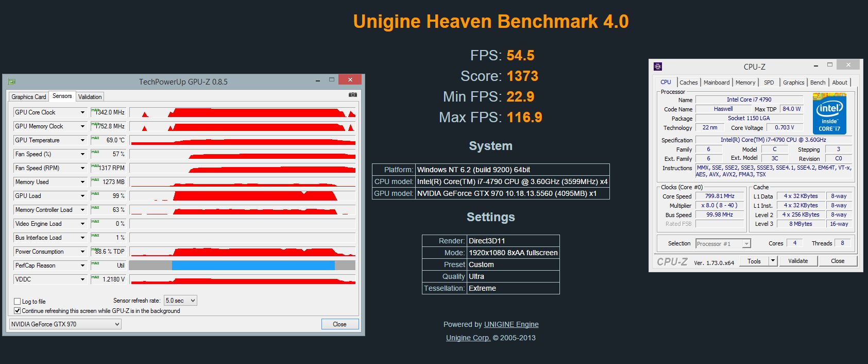Screen dimensions: 868x364
Task: Minimize the GPU-Z window
Action: (x=318, y=80)
